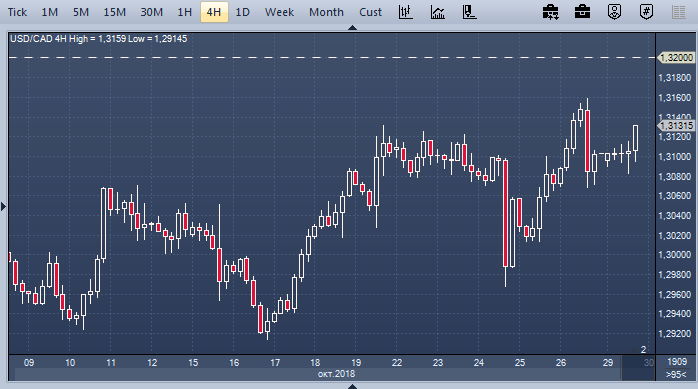Click the price axis label 1,30000

[x=675, y=255]
